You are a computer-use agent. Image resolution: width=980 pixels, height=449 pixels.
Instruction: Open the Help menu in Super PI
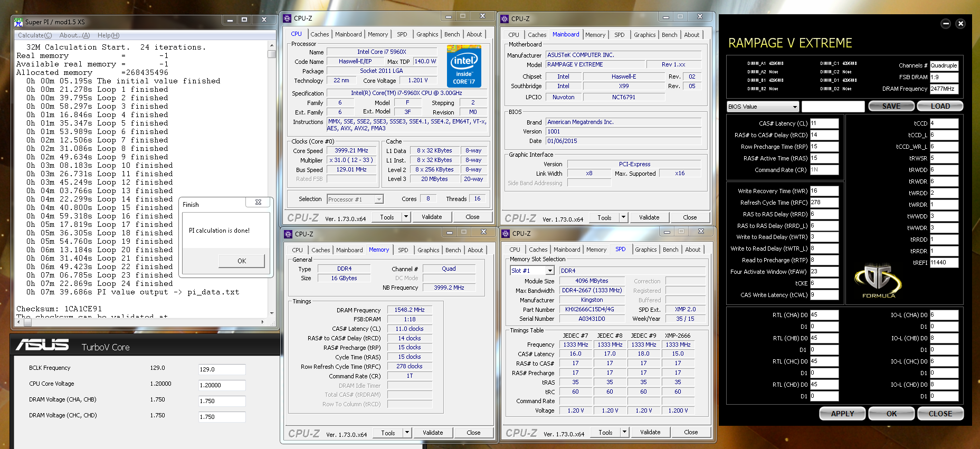click(108, 35)
